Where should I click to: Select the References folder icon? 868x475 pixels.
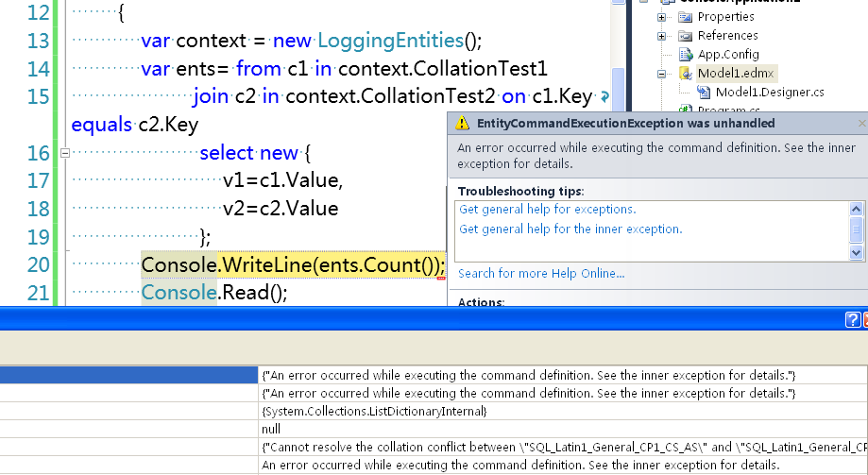[x=686, y=36]
